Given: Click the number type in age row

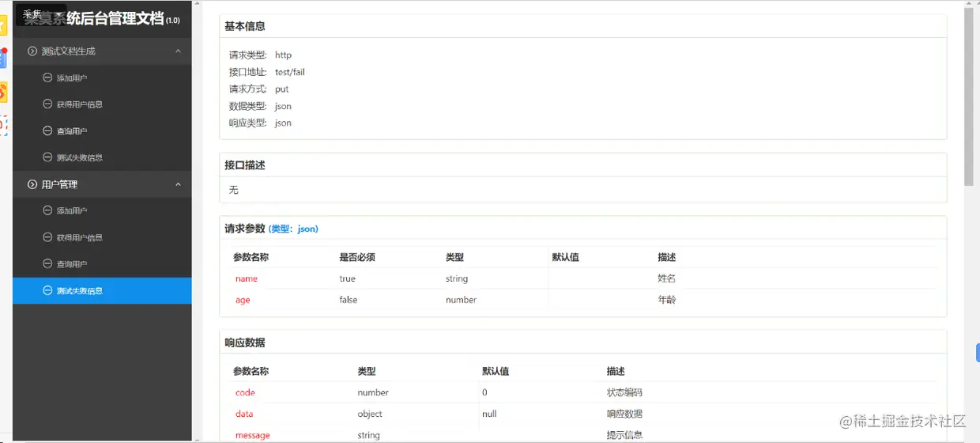Looking at the screenshot, I should pyautogui.click(x=462, y=300).
